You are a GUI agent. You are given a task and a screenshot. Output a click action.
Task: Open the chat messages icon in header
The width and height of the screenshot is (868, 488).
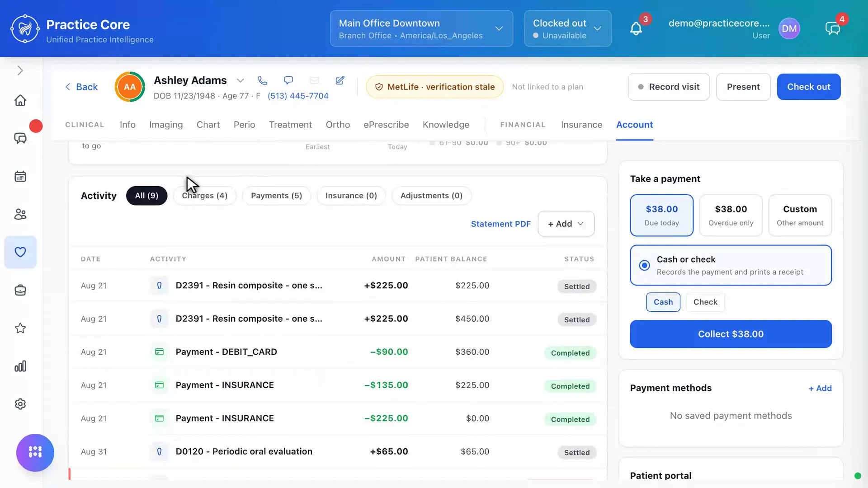pos(832,29)
